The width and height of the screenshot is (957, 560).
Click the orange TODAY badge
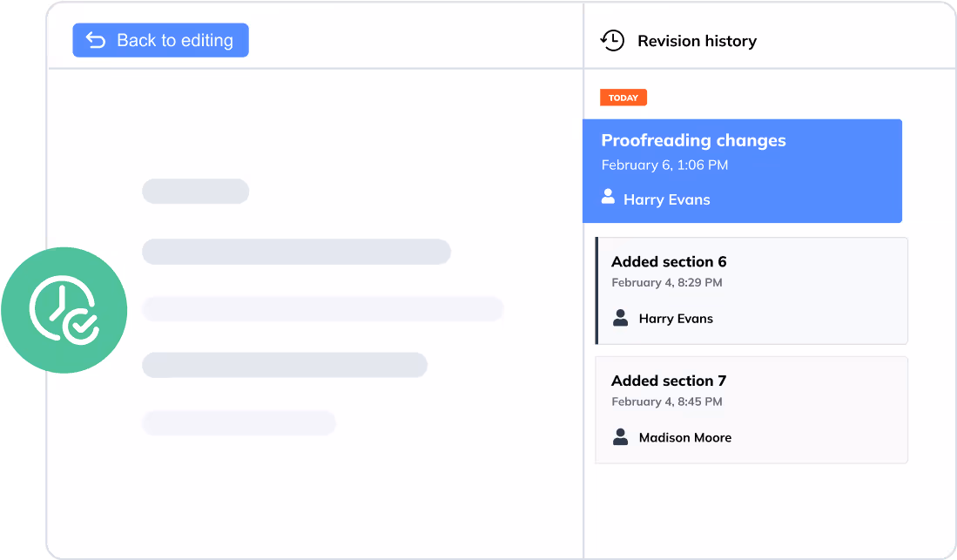coord(623,98)
